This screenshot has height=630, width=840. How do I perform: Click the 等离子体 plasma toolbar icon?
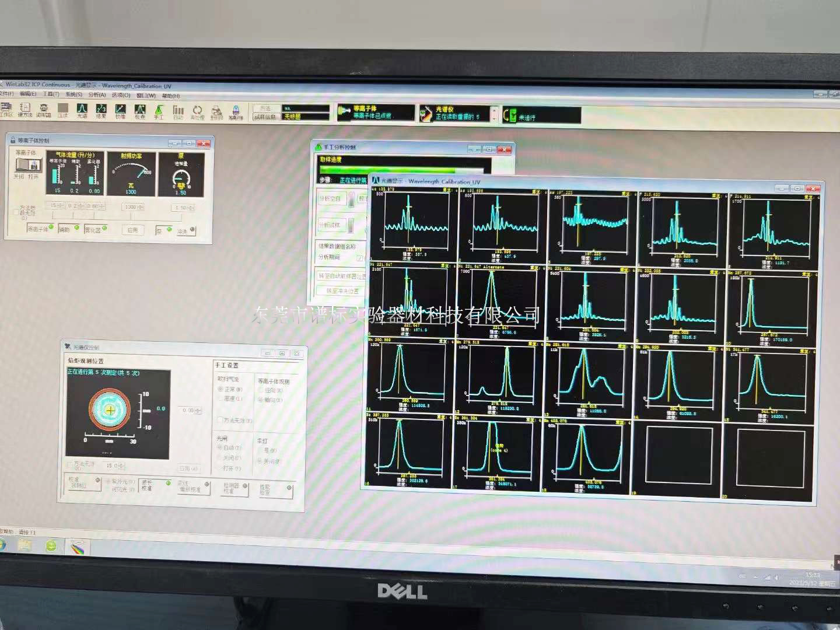pos(236,111)
